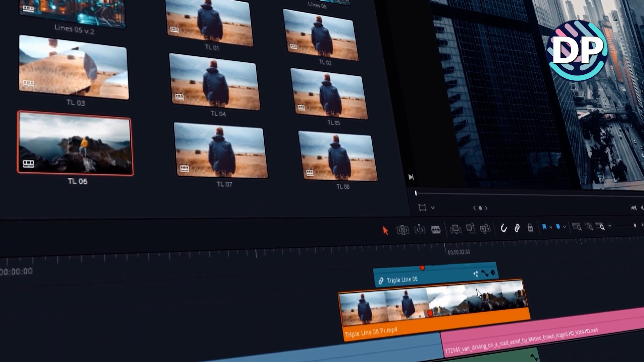Toggle Linked Selection chain icon

coord(517,228)
